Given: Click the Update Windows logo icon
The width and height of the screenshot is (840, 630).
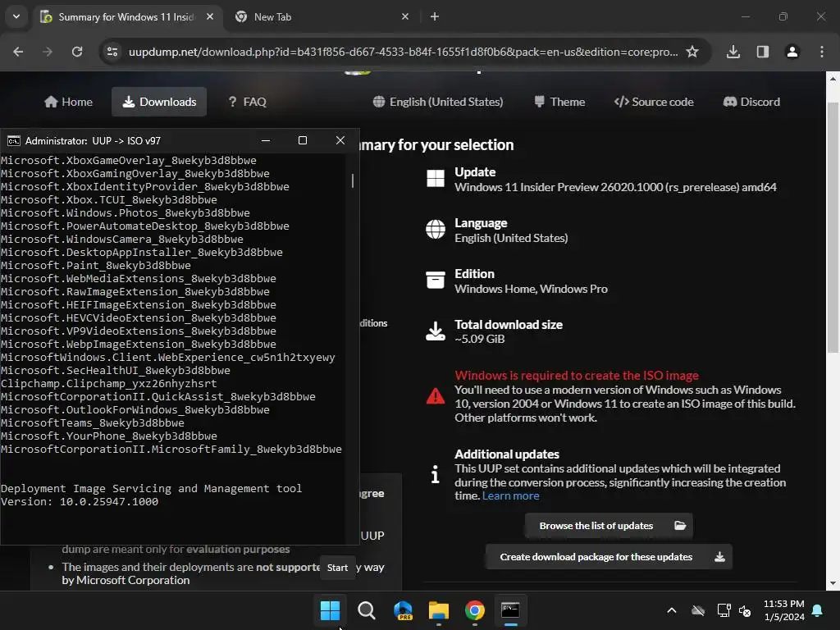Looking at the screenshot, I should click(x=436, y=178).
